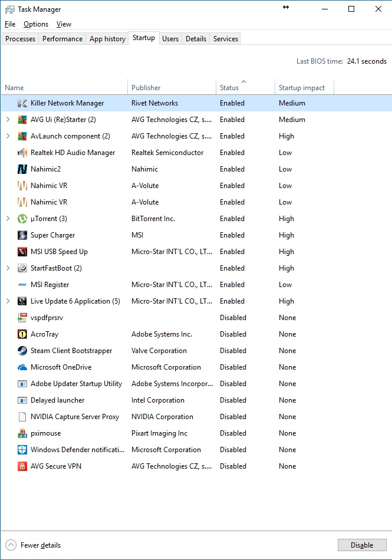Click the Realtek Semiconductor publisher cell
Viewport: 392px width, 560px height.
coord(167,153)
